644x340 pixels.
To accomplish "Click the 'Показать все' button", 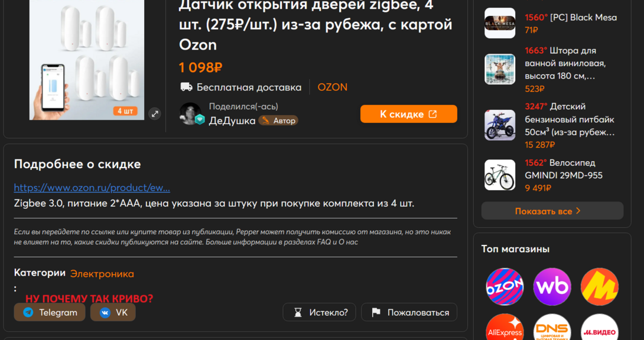I will 552,211.
